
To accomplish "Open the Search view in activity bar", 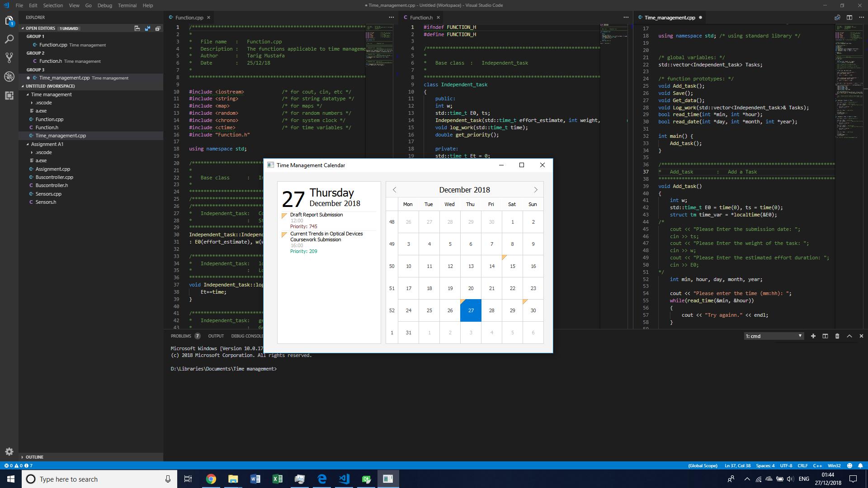I will 9,39.
